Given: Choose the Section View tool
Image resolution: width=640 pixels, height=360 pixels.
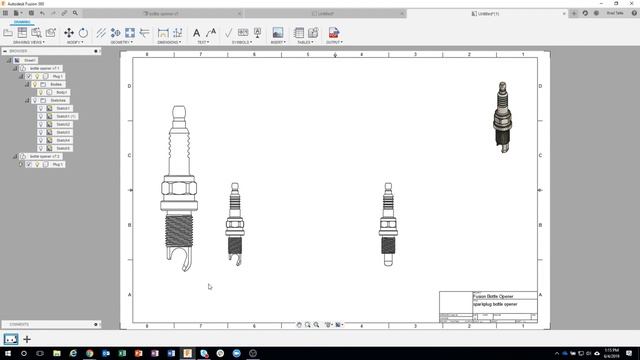Looking at the screenshot, I should pos(36,33).
